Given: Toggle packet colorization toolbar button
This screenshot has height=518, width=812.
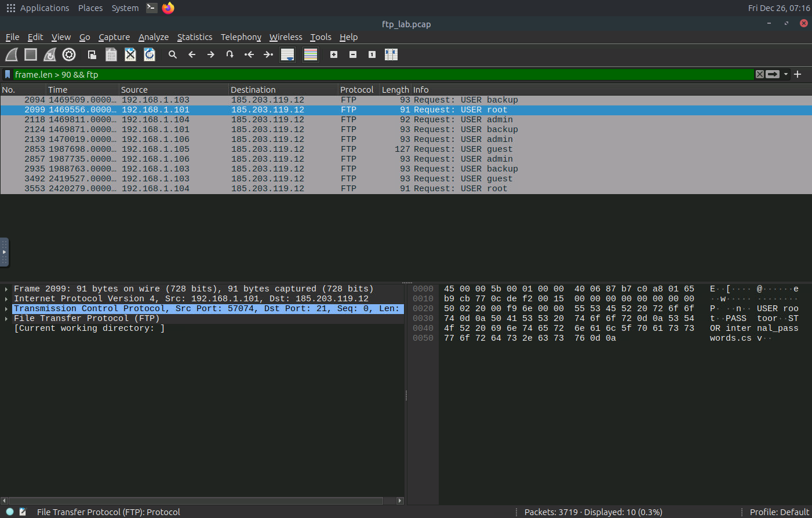Looking at the screenshot, I should click(x=311, y=54).
